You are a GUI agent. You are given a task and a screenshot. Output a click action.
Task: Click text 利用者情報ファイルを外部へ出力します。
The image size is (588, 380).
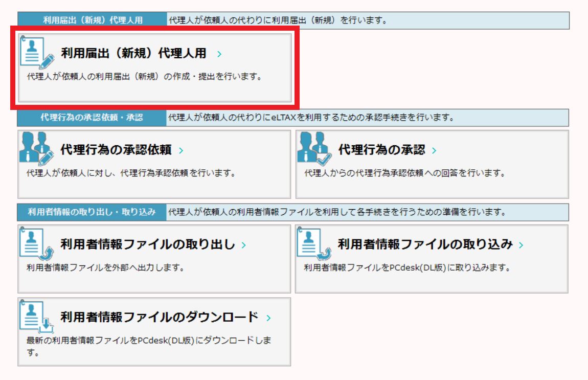coord(105,267)
